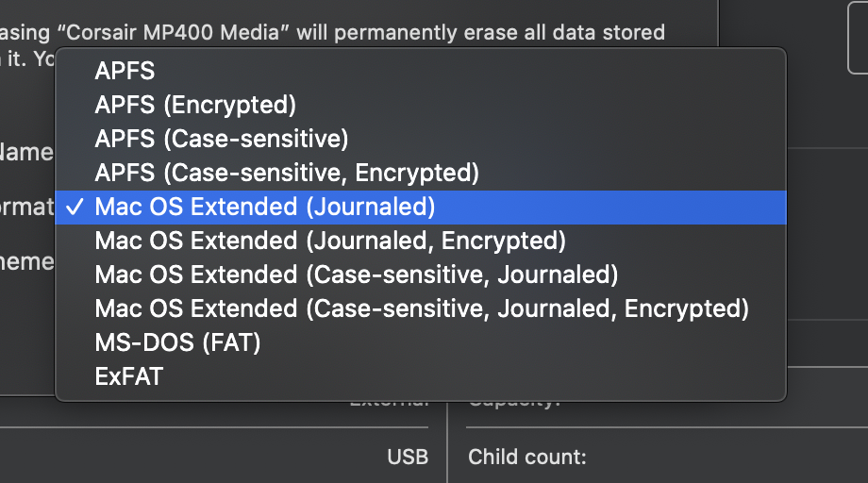Screen dimensions: 868x483
Task: Choose APFS (Encrypted) from the list
Action: point(195,105)
